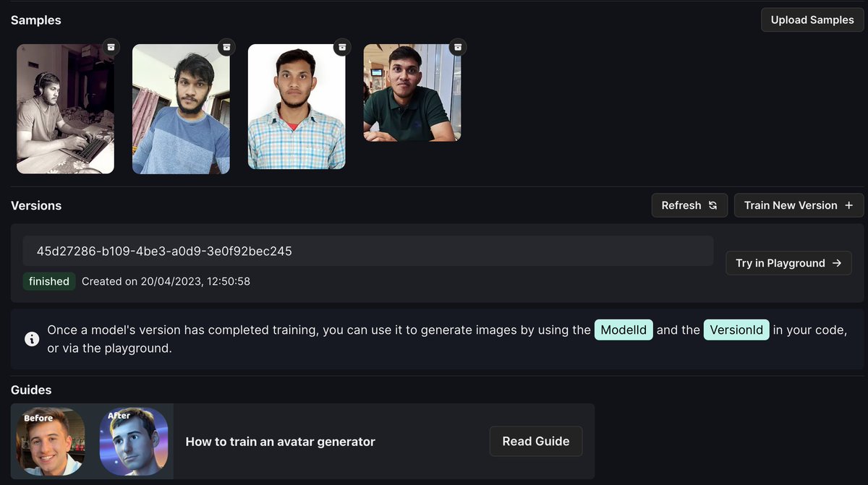
Task: Click the info icon beside the training note
Action: click(32, 339)
